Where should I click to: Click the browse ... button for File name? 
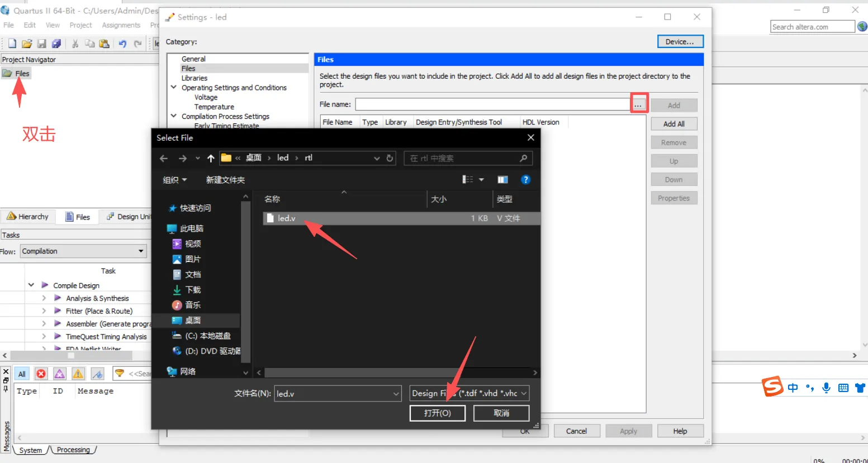pyautogui.click(x=638, y=105)
